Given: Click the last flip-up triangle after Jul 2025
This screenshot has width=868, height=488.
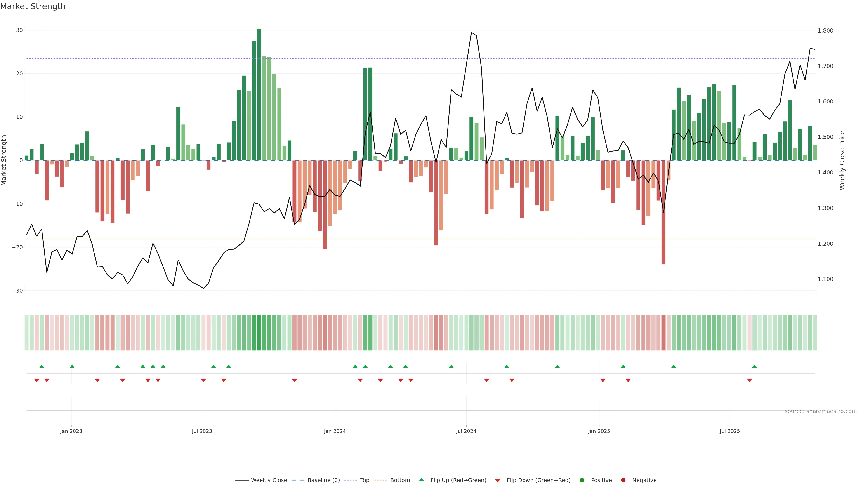Looking at the screenshot, I should click(x=755, y=366).
